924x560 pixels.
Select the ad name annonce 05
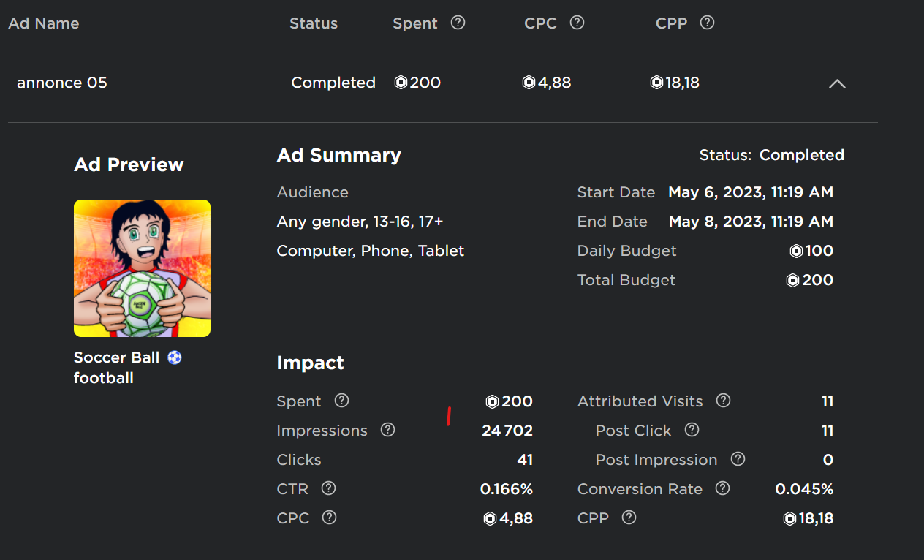click(62, 83)
